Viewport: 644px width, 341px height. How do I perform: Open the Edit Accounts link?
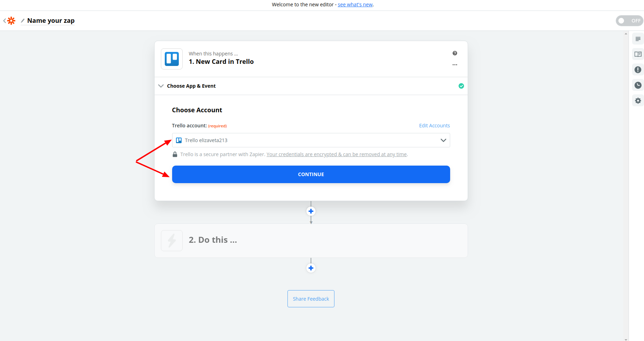[434, 126]
